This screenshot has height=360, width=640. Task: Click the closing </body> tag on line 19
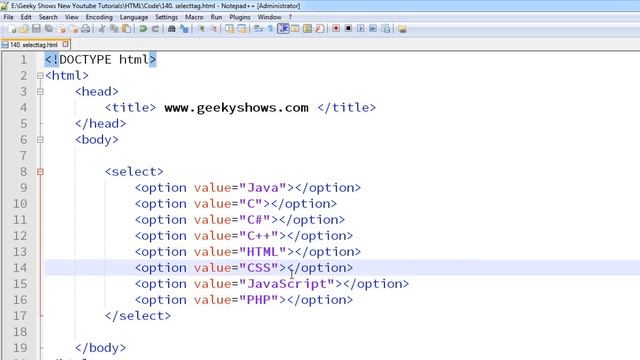point(100,348)
